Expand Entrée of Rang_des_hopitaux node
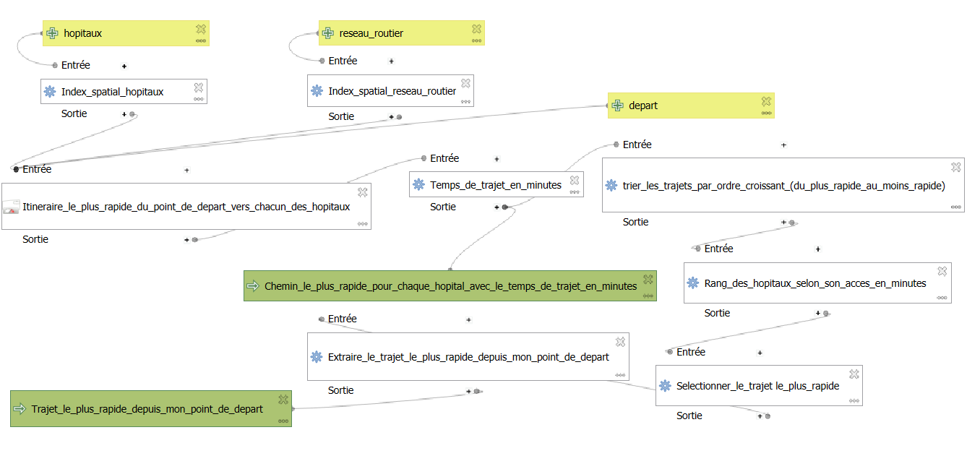 pos(818,249)
